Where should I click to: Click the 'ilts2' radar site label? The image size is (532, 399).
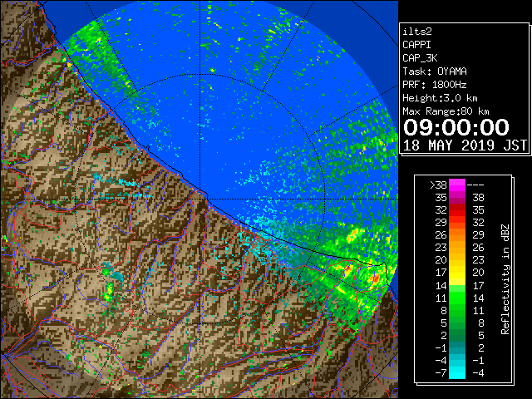[417, 32]
